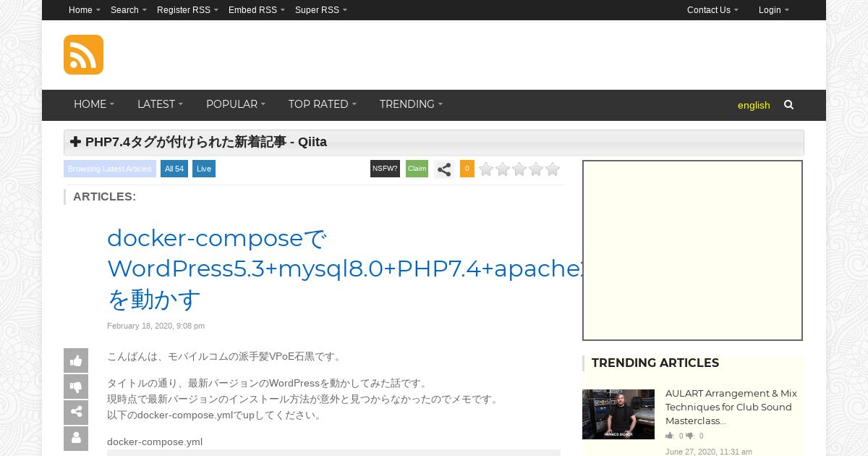This screenshot has width=868, height=456.
Task: Click the TRENDING ARTICLES heading
Action: click(655, 363)
